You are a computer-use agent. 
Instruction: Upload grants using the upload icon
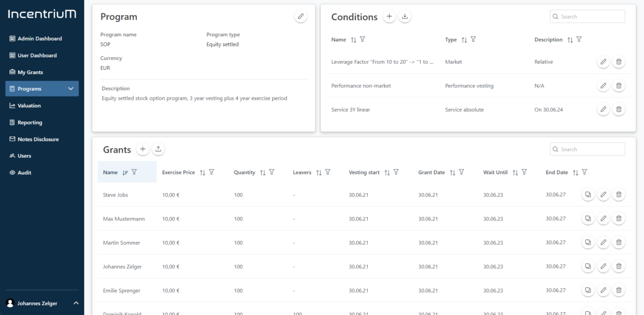(158, 149)
